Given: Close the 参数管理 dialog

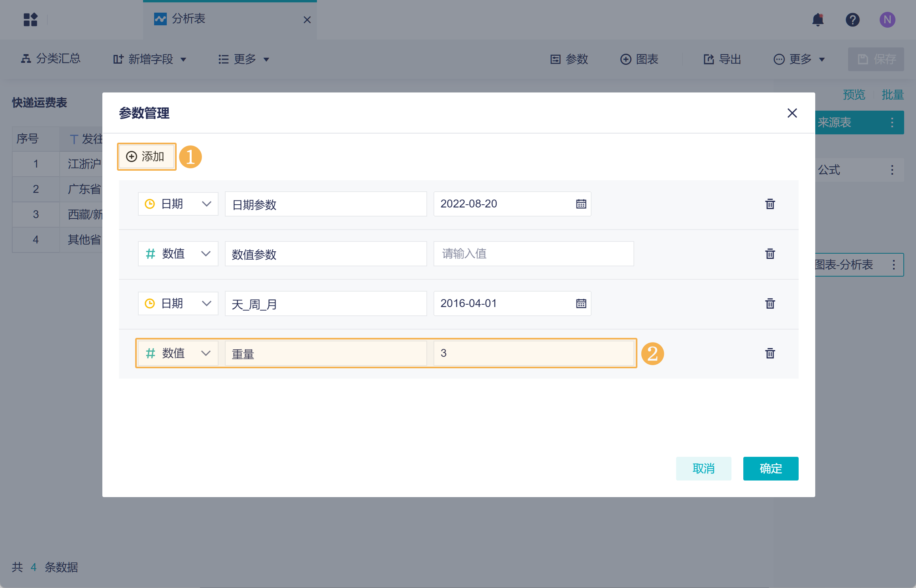Looking at the screenshot, I should 792,113.
